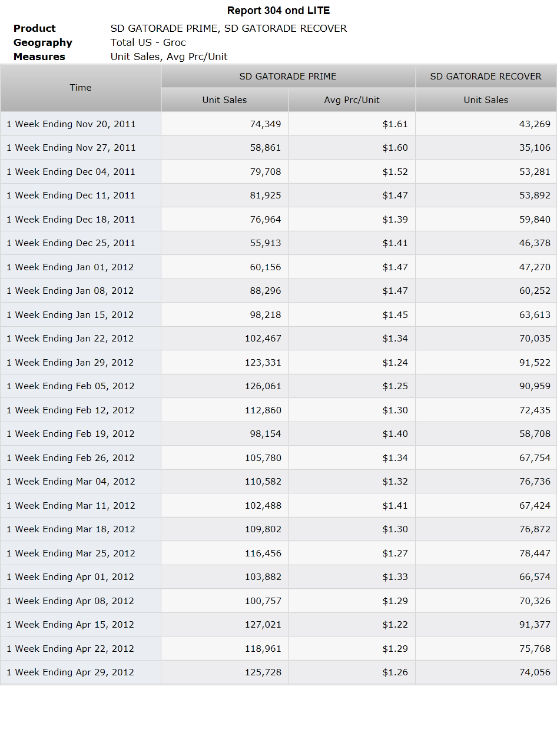Select the SD GATORADE PRIME group header
Screen dimensions: 557x756
click(288, 77)
